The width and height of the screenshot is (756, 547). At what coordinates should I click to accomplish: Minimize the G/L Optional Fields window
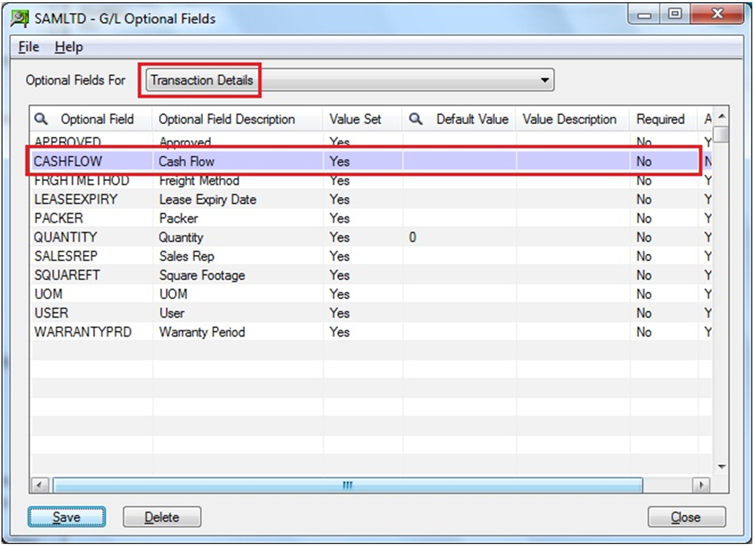pos(645,15)
